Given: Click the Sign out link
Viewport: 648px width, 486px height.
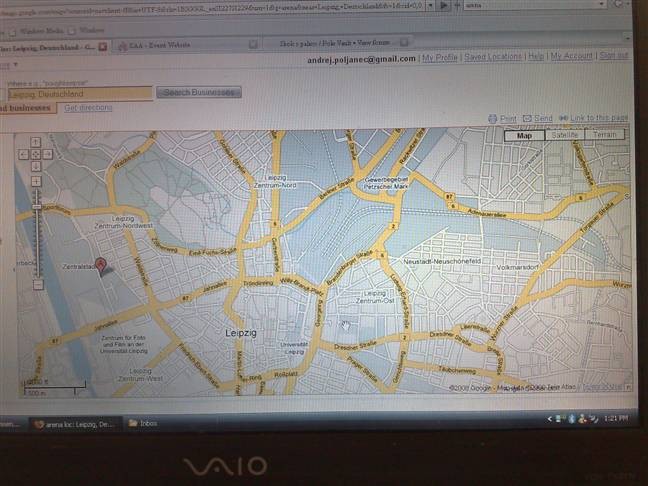Looking at the screenshot, I should [x=614, y=55].
